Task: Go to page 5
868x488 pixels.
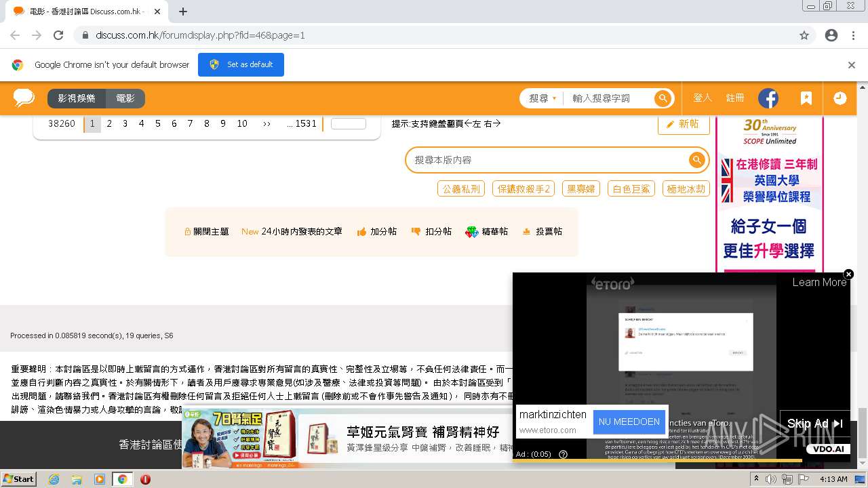Action: [158, 124]
